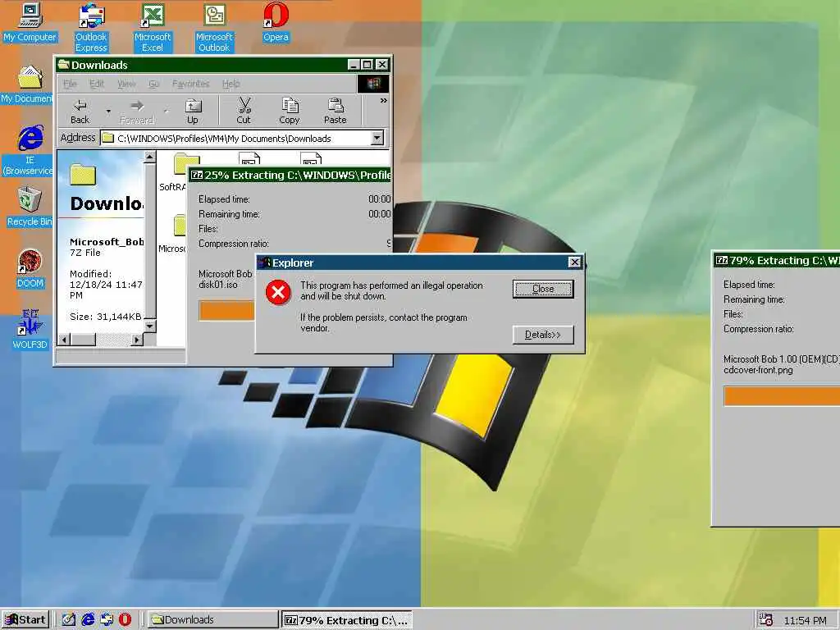
Task: Open the Edit menu in Downloads
Action: point(97,84)
